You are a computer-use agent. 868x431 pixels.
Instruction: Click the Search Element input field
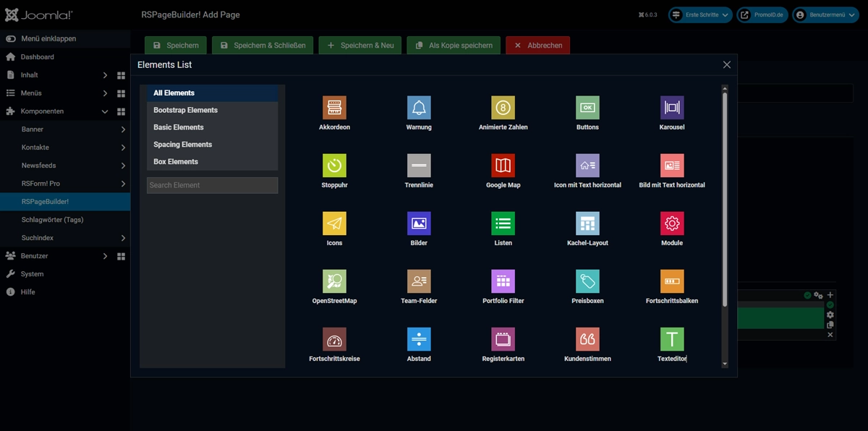[211, 185]
